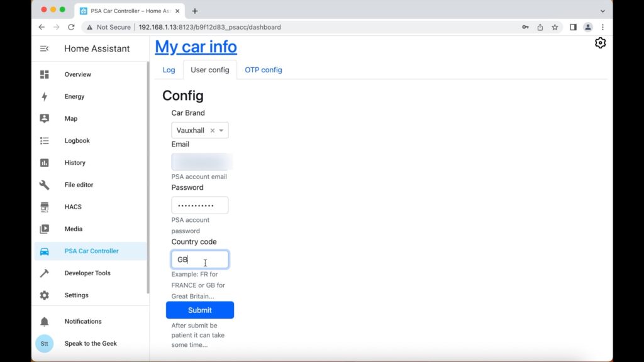The image size is (644, 362).
Task: Open the History chart icon
Action: (45, 163)
